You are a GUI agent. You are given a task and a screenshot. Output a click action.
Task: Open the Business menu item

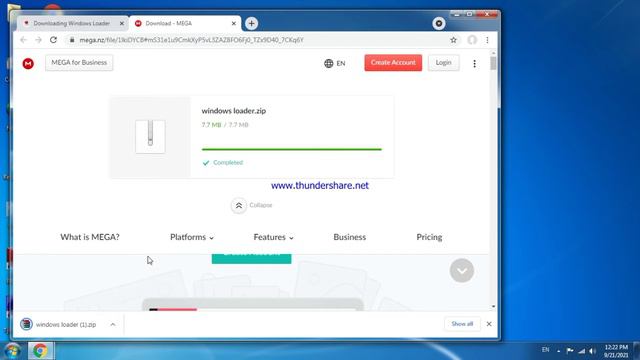click(x=349, y=237)
